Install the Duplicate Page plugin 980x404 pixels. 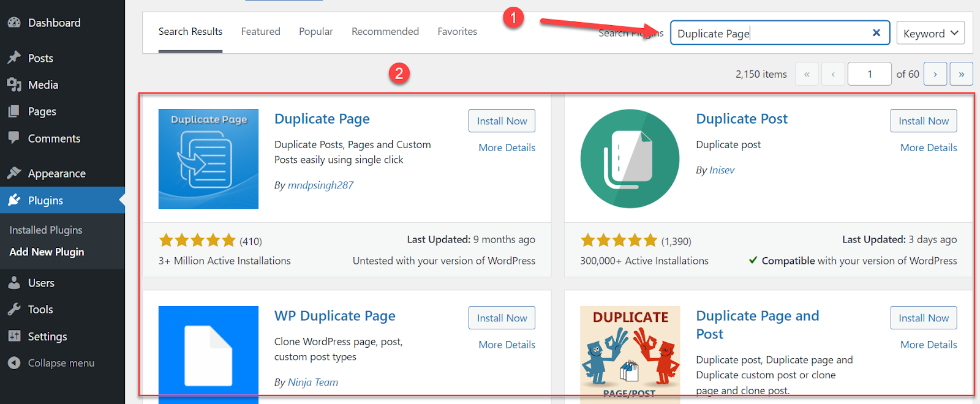click(502, 121)
